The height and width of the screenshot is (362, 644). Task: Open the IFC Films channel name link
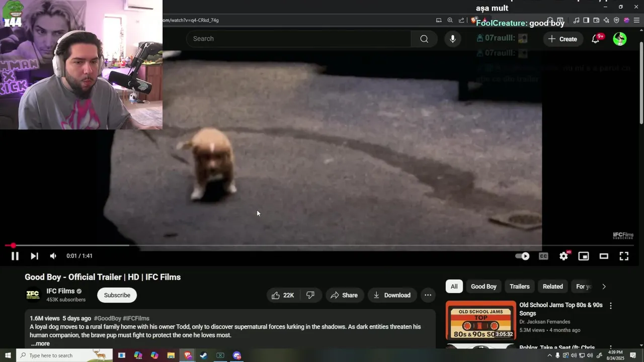coord(60,291)
